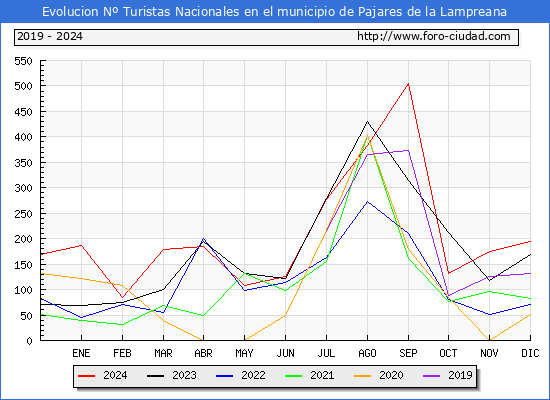Select the 2023 legend label
The height and width of the screenshot is (400, 550).
click(184, 375)
